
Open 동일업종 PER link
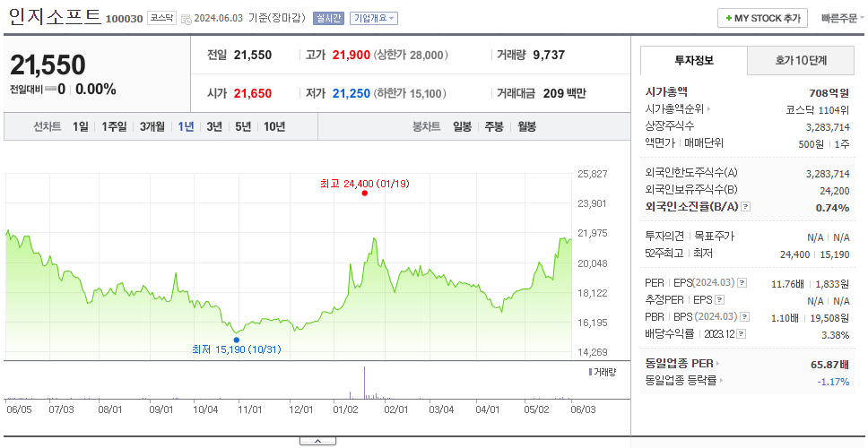pos(682,364)
